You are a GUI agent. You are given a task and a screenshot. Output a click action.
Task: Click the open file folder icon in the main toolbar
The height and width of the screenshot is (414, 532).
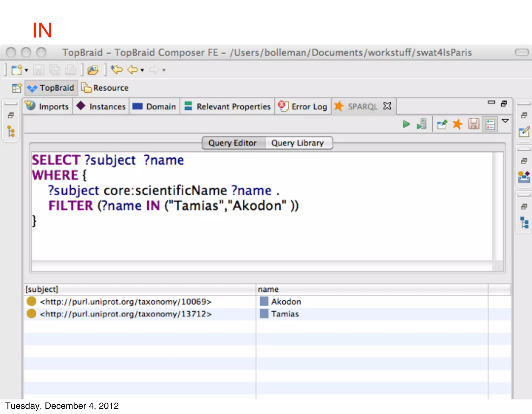point(93,70)
